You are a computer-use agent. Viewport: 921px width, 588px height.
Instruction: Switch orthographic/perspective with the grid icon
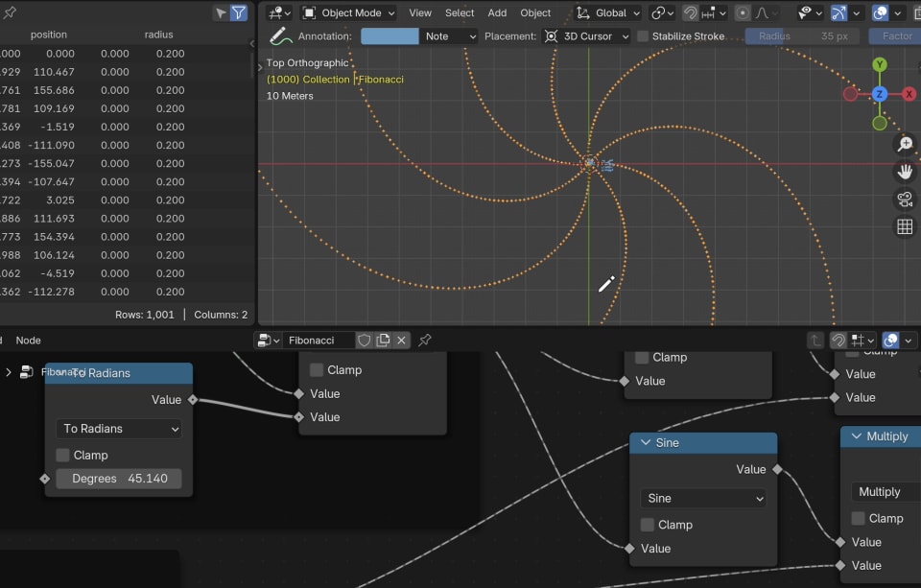click(904, 227)
